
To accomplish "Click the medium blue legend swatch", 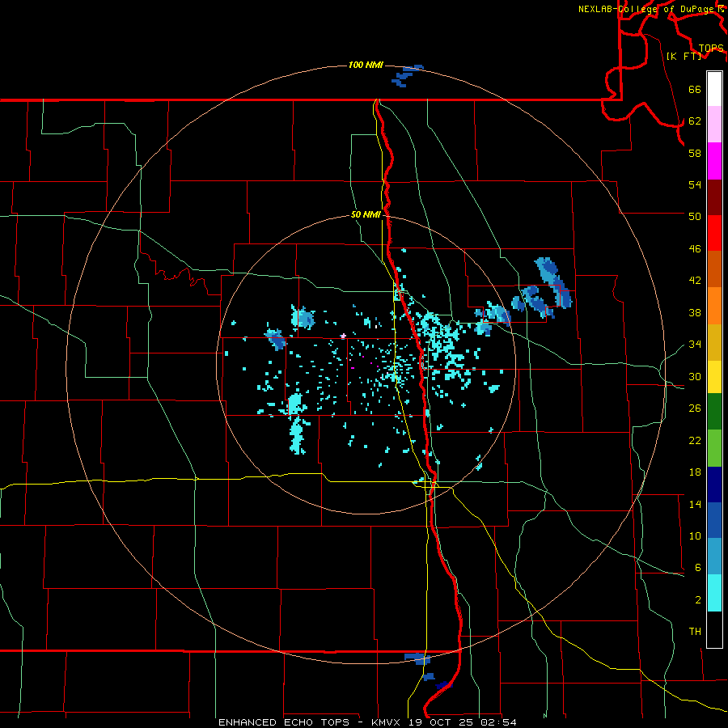I will tap(714, 520).
